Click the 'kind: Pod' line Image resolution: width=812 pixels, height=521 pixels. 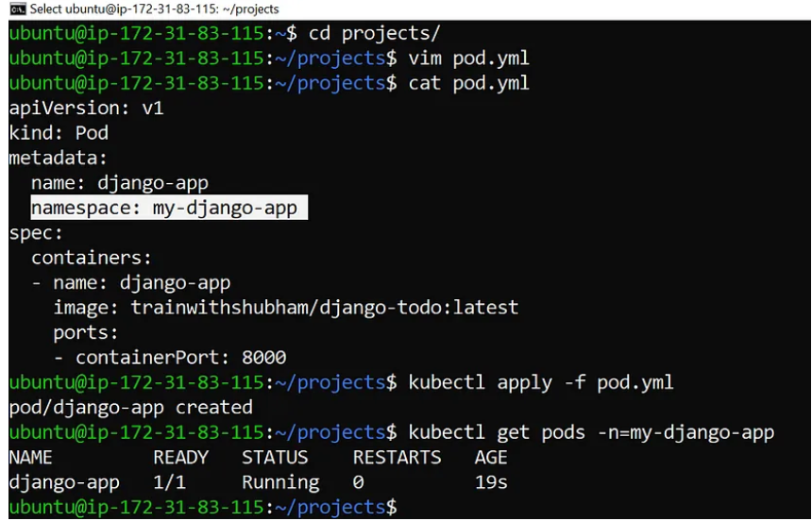[x=59, y=133]
